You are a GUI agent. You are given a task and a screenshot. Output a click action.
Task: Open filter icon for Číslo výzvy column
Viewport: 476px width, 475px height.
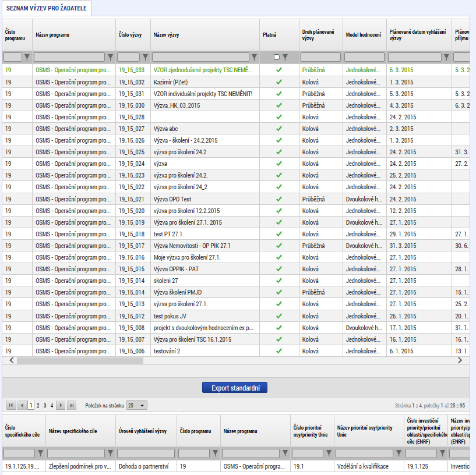pos(146,57)
